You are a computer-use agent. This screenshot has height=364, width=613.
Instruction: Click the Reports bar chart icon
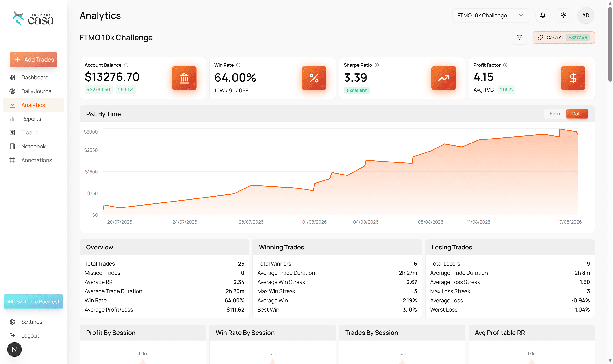coord(12,119)
